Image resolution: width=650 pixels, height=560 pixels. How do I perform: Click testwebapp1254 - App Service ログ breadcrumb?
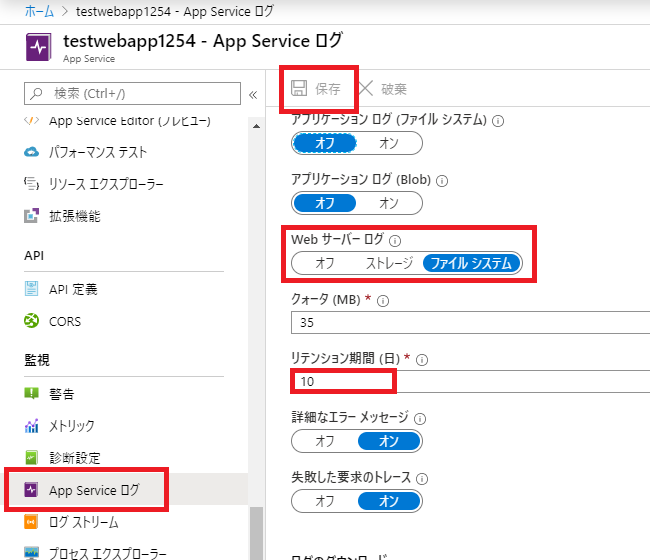tap(175, 11)
